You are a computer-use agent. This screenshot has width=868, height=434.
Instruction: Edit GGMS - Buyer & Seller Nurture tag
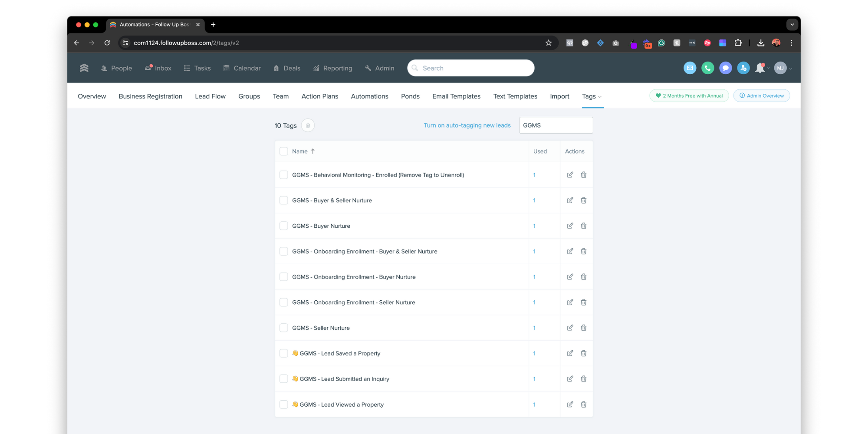(570, 200)
